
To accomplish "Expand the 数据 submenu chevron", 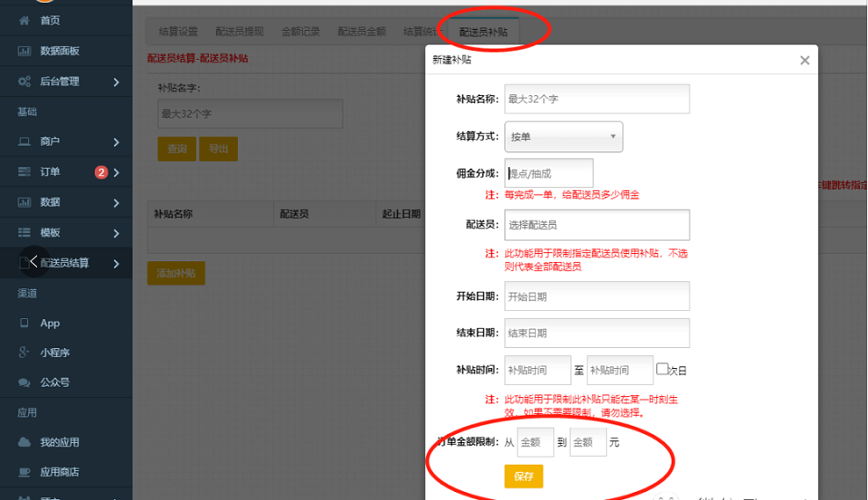I will (x=117, y=203).
